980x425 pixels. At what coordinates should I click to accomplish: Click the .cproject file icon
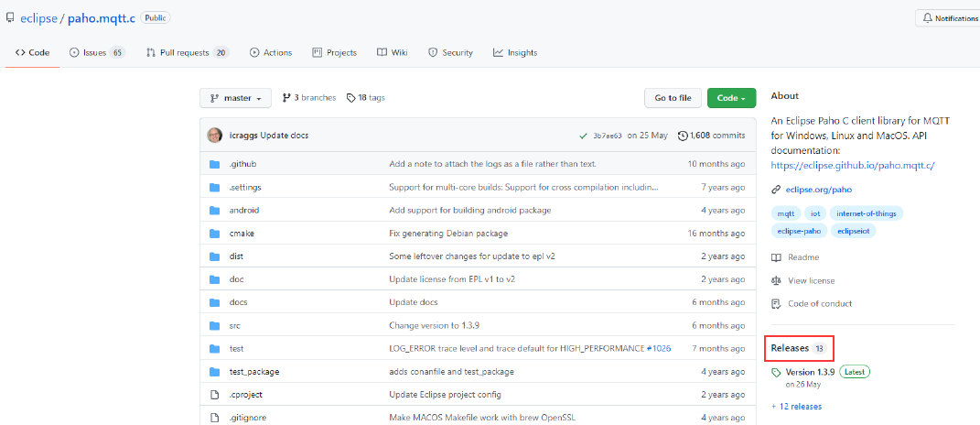215,395
